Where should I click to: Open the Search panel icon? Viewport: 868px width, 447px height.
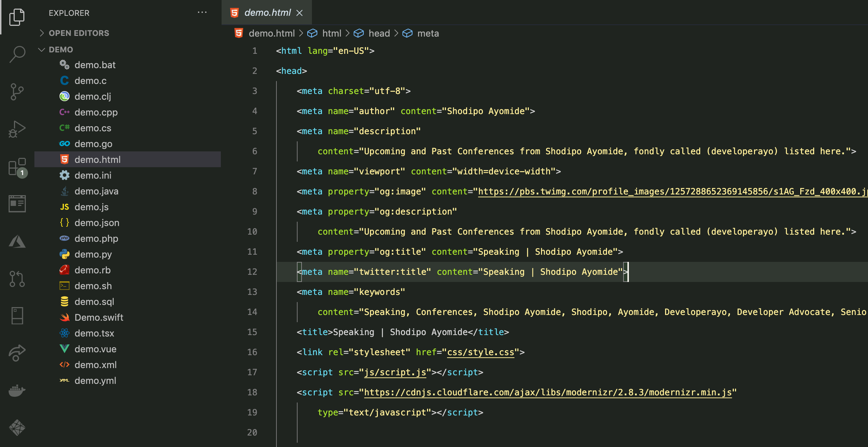16,55
